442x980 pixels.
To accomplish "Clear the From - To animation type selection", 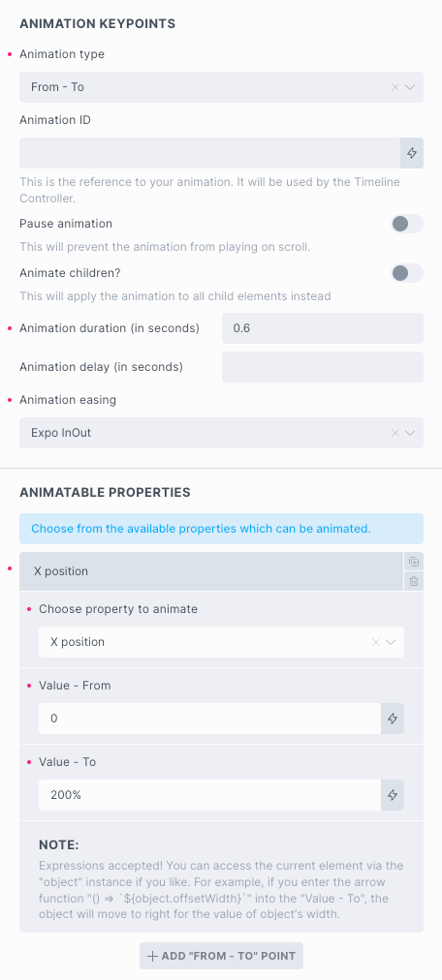I will click(395, 87).
